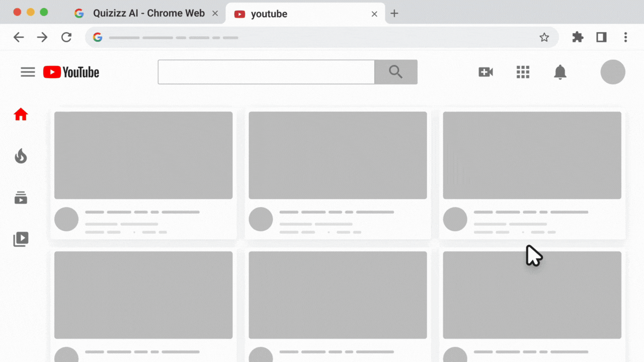Viewport: 644px width, 362px height.
Task: Toggle the browser side panel
Action: 601,37
